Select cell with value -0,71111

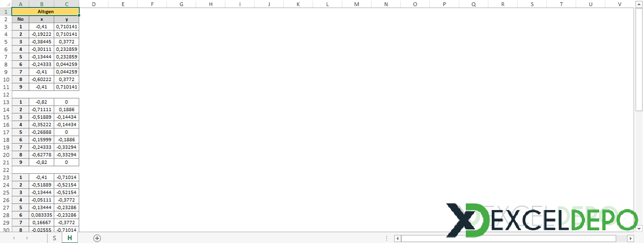click(41, 109)
